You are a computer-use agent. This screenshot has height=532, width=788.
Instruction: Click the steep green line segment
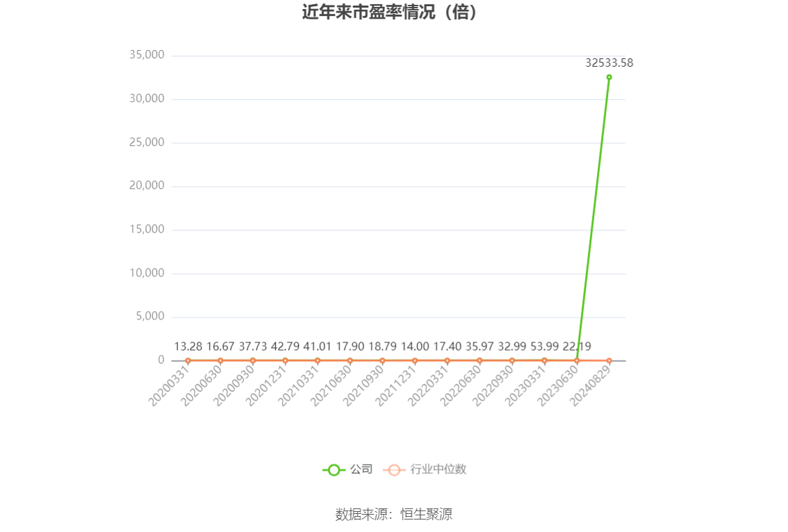tap(593, 219)
